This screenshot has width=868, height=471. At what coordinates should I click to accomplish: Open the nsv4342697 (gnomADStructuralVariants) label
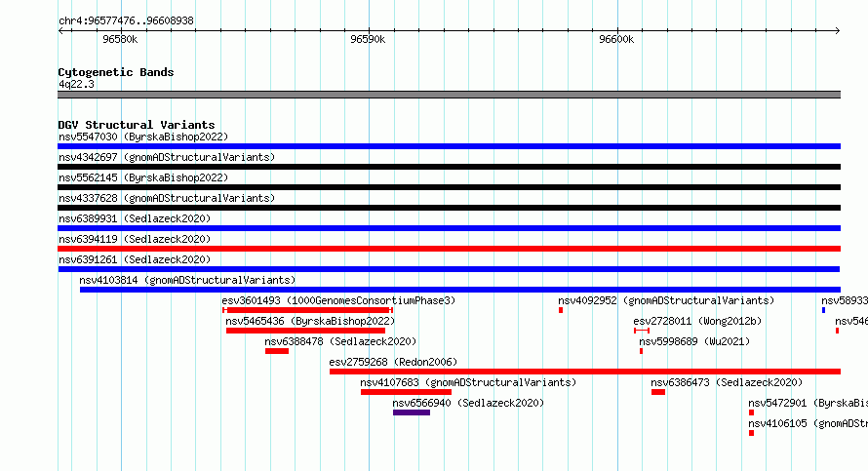(167, 157)
